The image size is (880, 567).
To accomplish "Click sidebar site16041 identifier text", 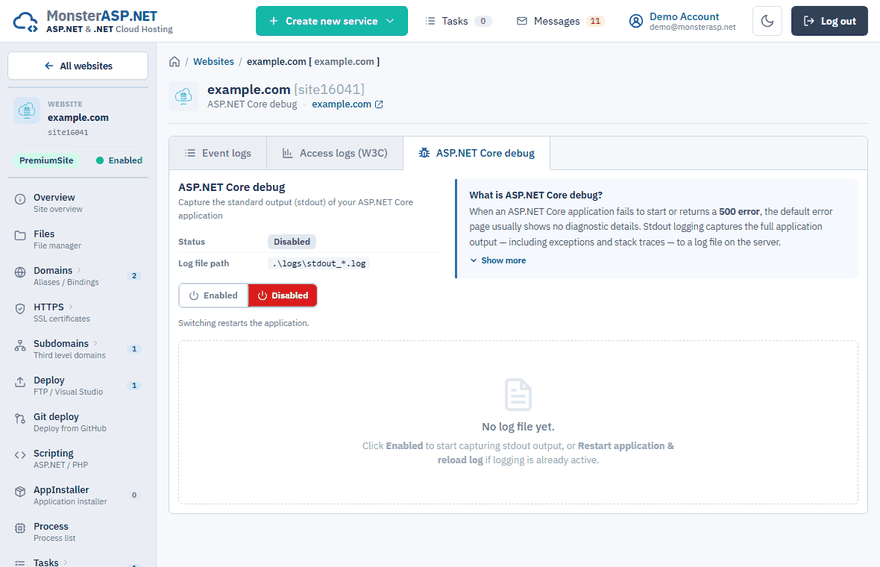I will tap(68, 132).
